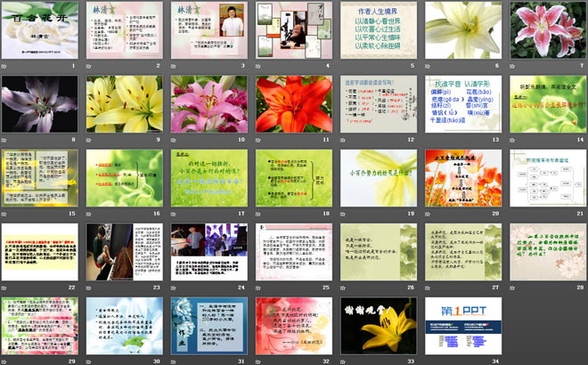This screenshot has width=588, height=365.
Task: Select slide 12 vocabulary pinyin list
Action: 379,104
